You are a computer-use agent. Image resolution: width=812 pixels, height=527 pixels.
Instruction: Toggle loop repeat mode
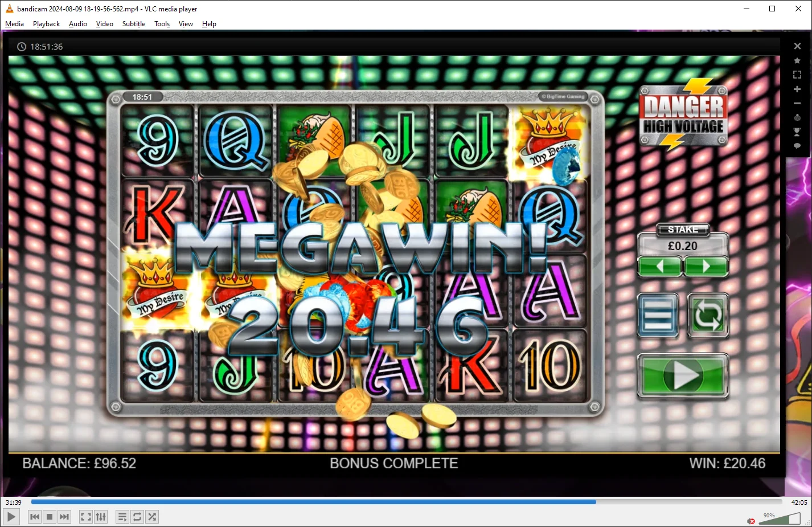pos(137,517)
